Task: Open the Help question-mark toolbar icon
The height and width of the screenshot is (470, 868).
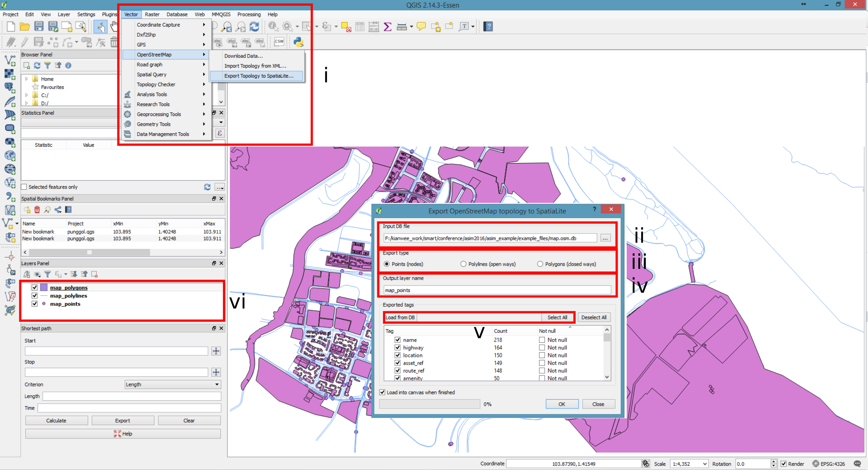Action: tap(488, 26)
